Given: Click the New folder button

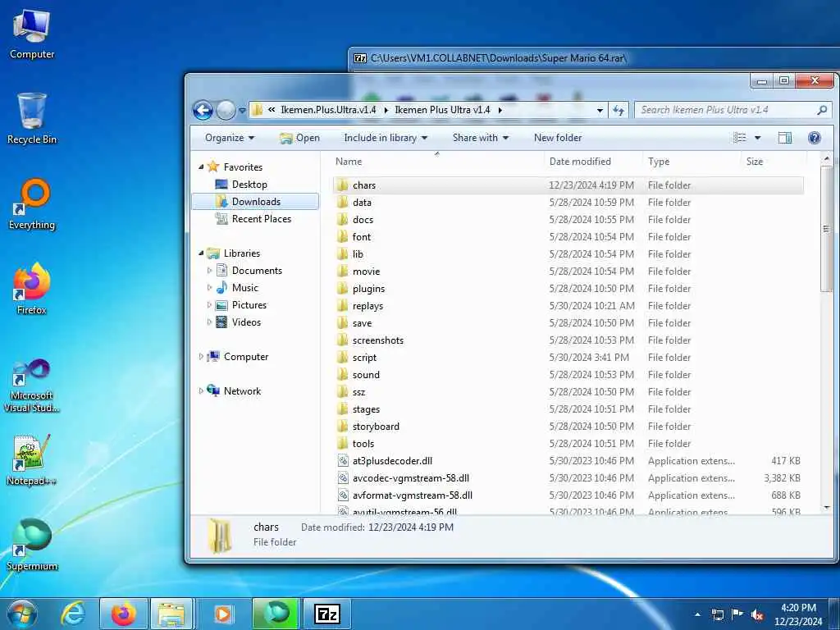Looking at the screenshot, I should click(x=558, y=138).
